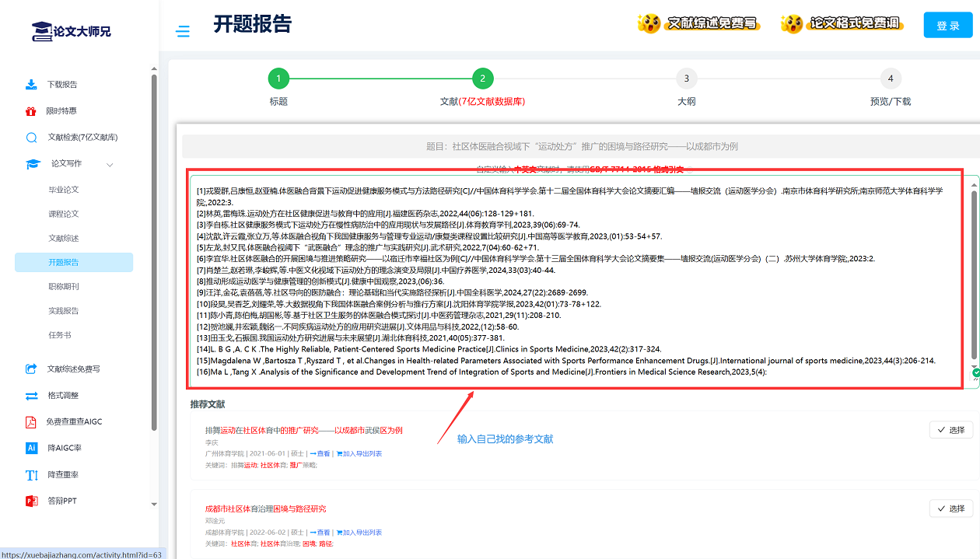Open 毕业论文 in the sidebar
The width and height of the screenshot is (980, 559).
pyautogui.click(x=64, y=190)
